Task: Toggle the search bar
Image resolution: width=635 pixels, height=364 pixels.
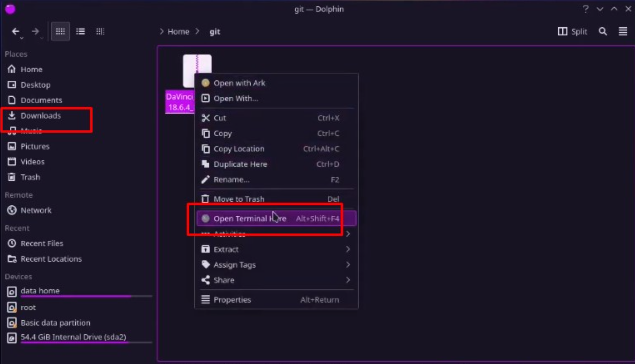Action: tap(603, 31)
